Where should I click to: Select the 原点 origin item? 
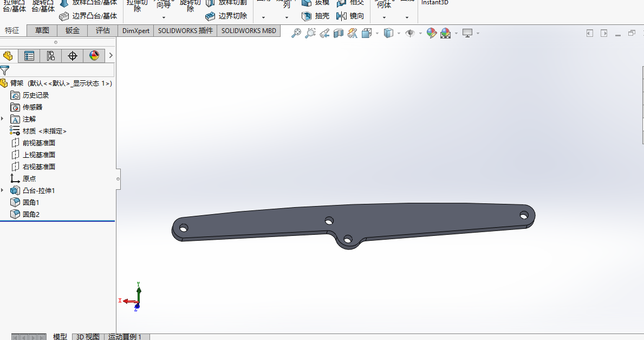click(23, 179)
